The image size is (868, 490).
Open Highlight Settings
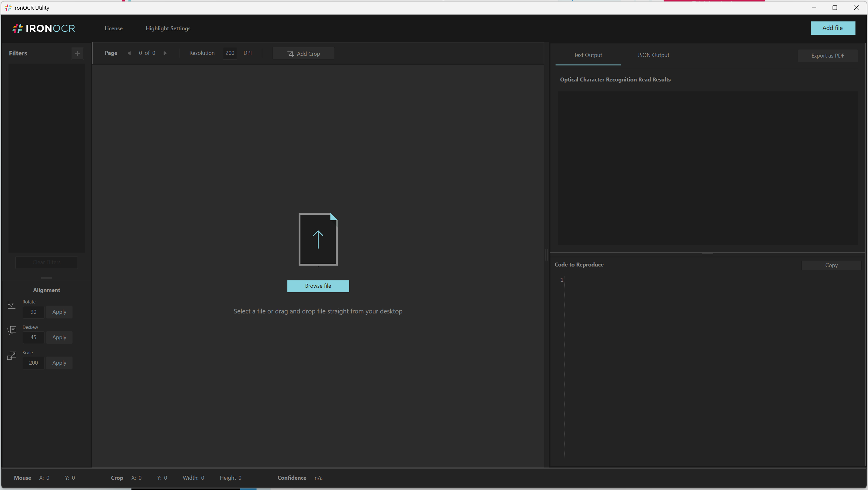pos(168,28)
